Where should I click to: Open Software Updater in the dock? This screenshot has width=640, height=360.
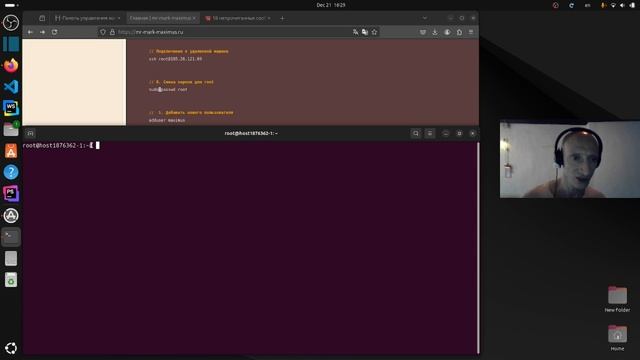[11, 216]
